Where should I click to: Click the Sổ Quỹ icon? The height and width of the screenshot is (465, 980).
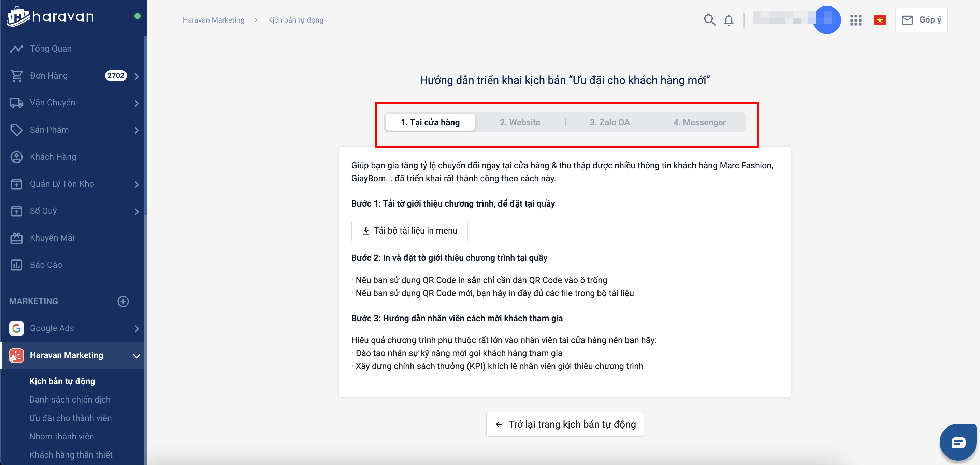tap(16, 211)
